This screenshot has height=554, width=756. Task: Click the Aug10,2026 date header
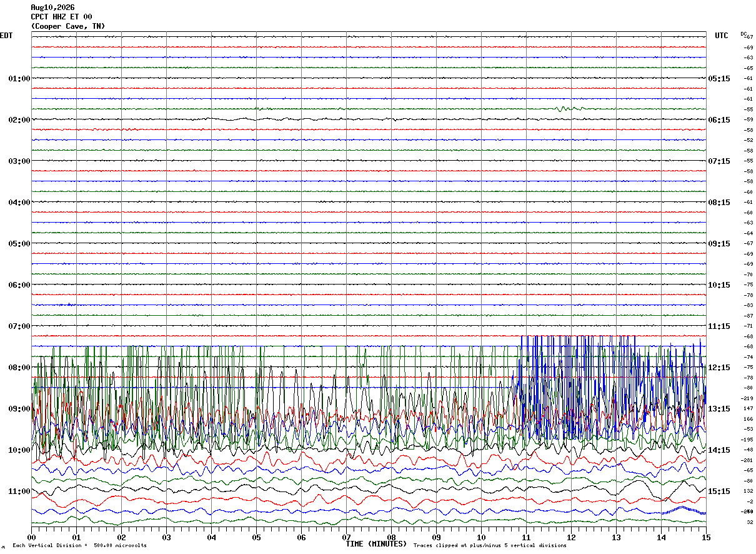pyautogui.click(x=52, y=8)
